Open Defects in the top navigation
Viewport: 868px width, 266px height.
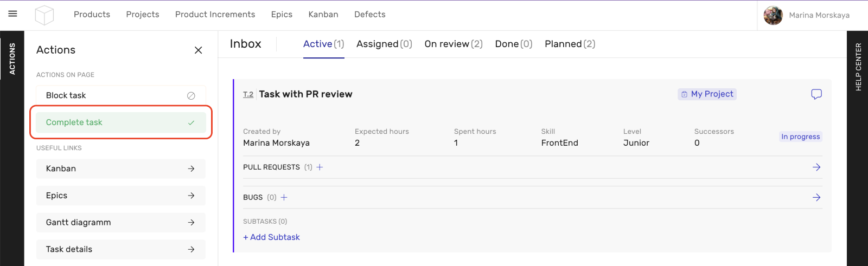[x=369, y=15]
